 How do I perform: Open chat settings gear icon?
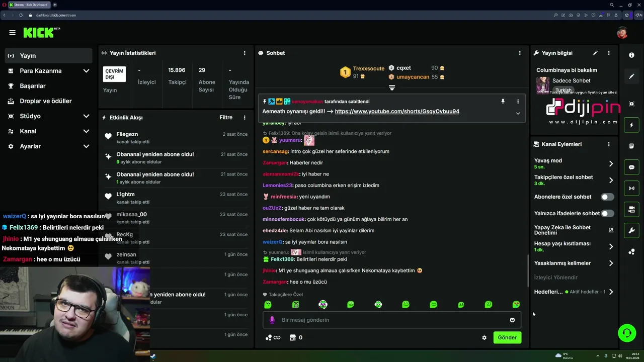484,338
